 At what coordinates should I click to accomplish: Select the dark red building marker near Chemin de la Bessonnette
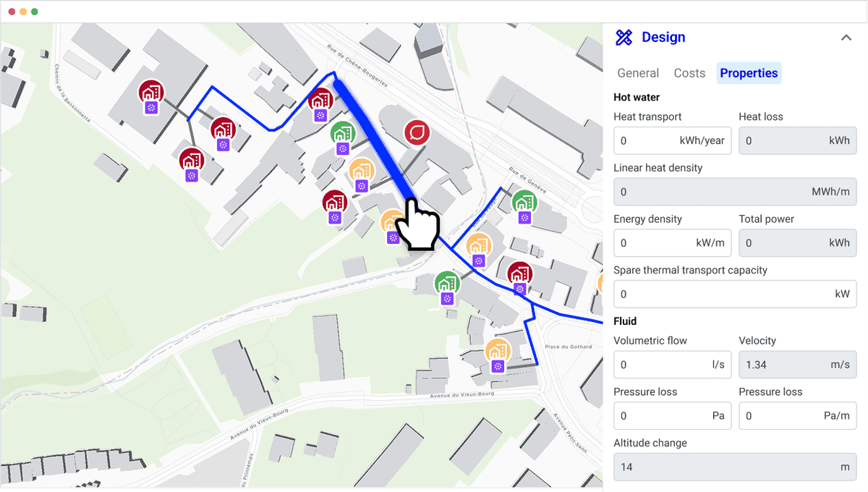coord(151,93)
